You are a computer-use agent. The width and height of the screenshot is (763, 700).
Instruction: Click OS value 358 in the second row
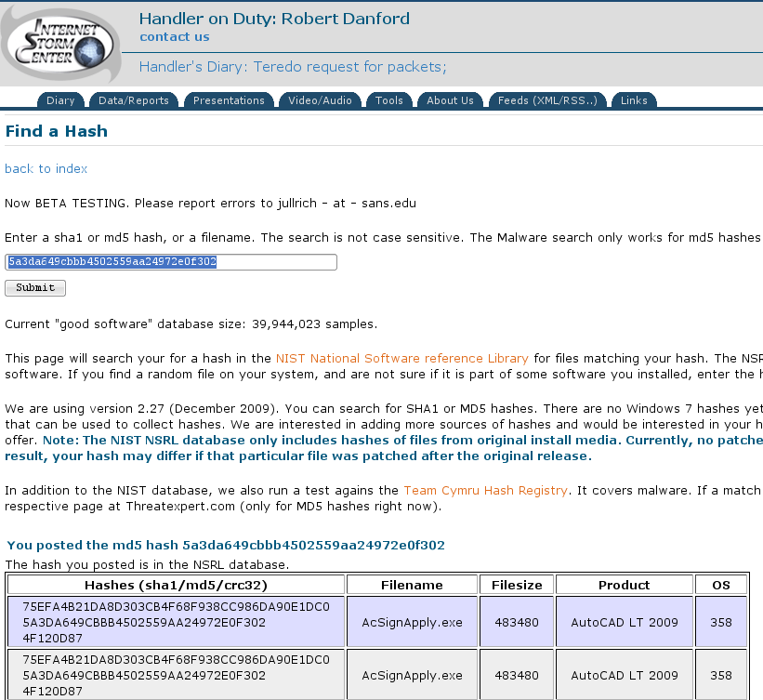(720, 675)
